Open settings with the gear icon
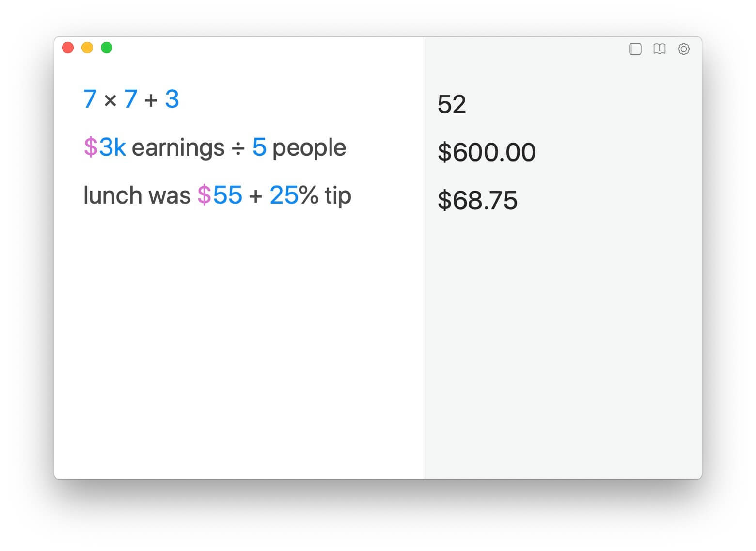The image size is (756, 551). pos(683,49)
